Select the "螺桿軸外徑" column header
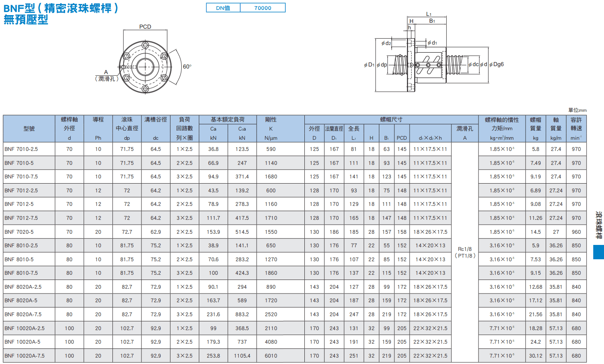Image resolution: width=604 pixels, height=364 pixels. pyautogui.click(x=69, y=129)
